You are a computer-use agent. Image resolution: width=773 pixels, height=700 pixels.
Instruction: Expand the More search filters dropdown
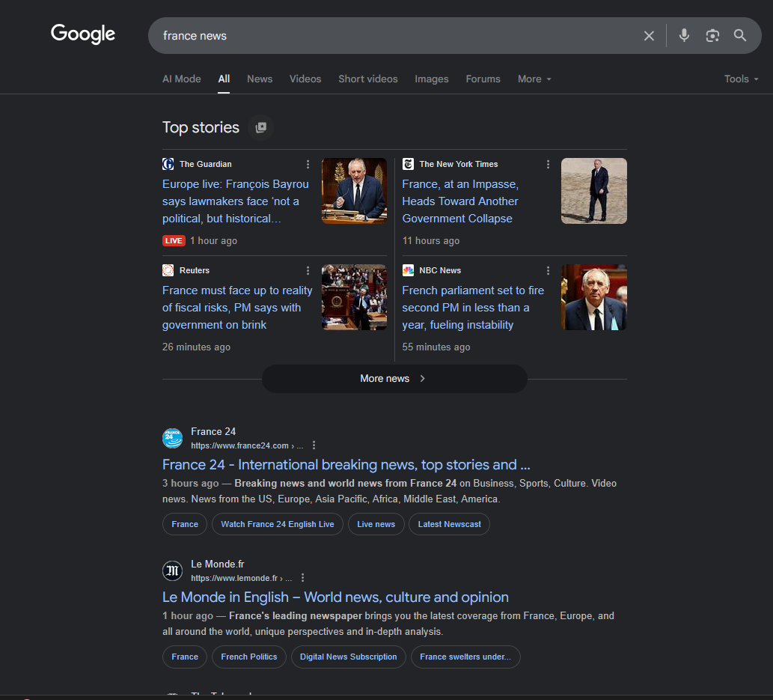534,79
